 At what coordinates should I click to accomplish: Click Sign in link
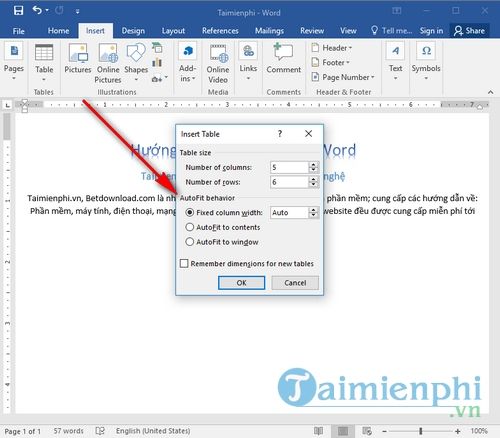pyautogui.click(x=431, y=31)
